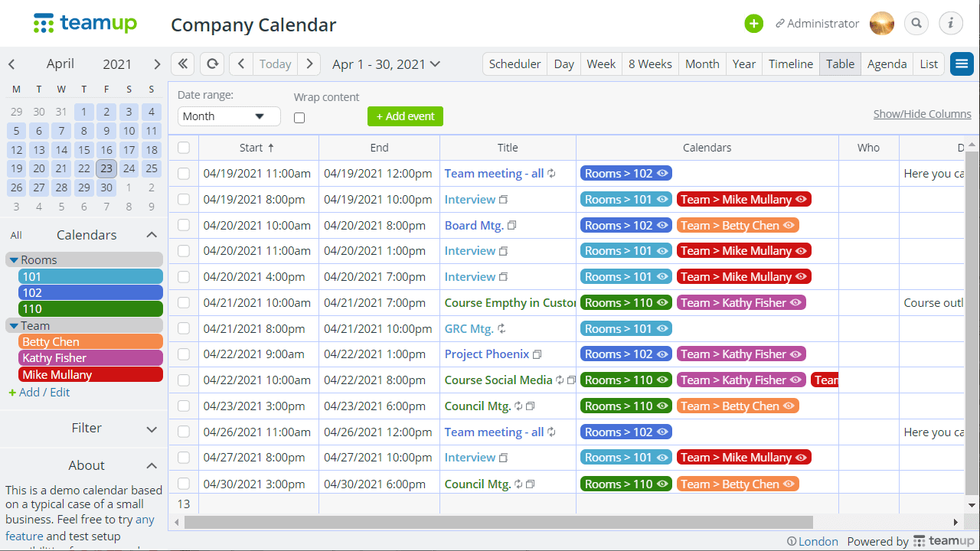Tick the select-all checkbox in table header
Screen dimensions: 980x551
pos(184,148)
